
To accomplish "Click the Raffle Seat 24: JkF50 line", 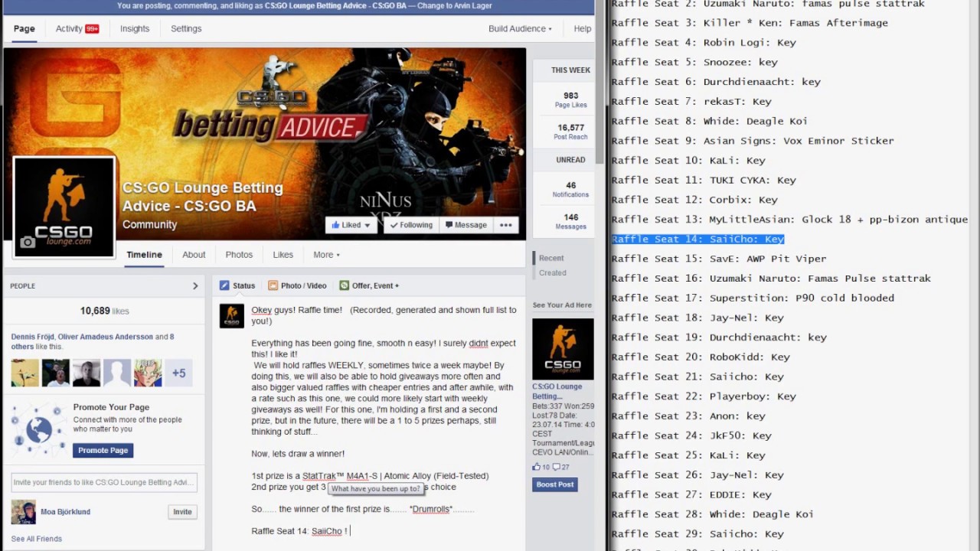I will [691, 435].
